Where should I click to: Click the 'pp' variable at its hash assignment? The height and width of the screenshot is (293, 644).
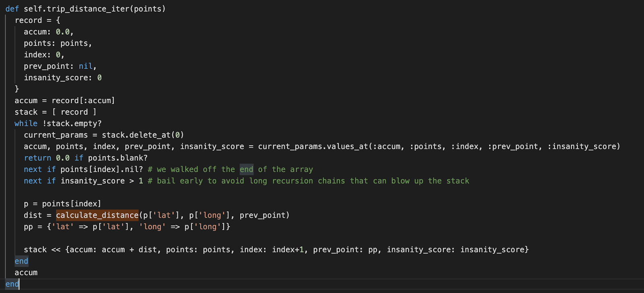(28, 227)
